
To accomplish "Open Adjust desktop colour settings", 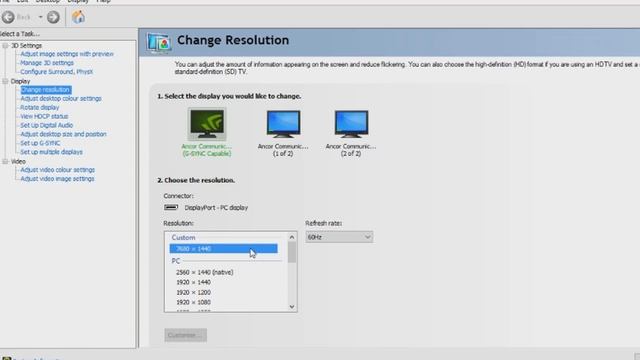I will (61, 99).
